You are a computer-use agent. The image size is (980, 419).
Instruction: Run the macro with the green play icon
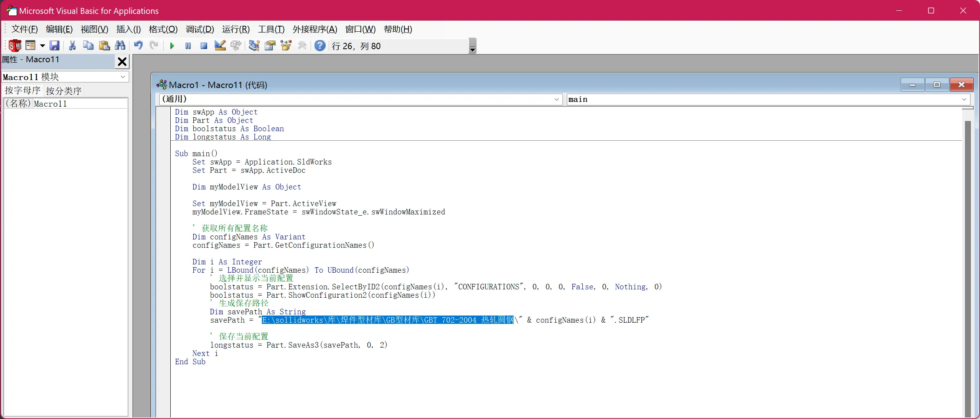pyautogui.click(x=172, y=46)
